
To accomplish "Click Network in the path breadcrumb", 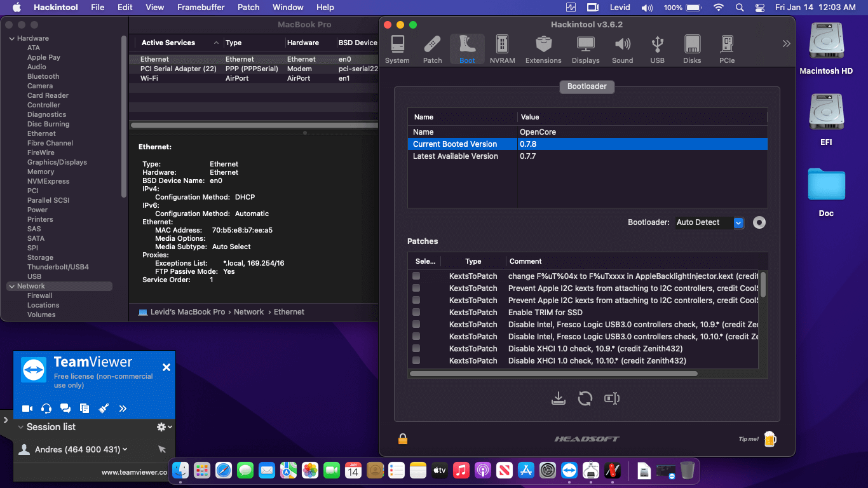I will click(x=248, y=312).
